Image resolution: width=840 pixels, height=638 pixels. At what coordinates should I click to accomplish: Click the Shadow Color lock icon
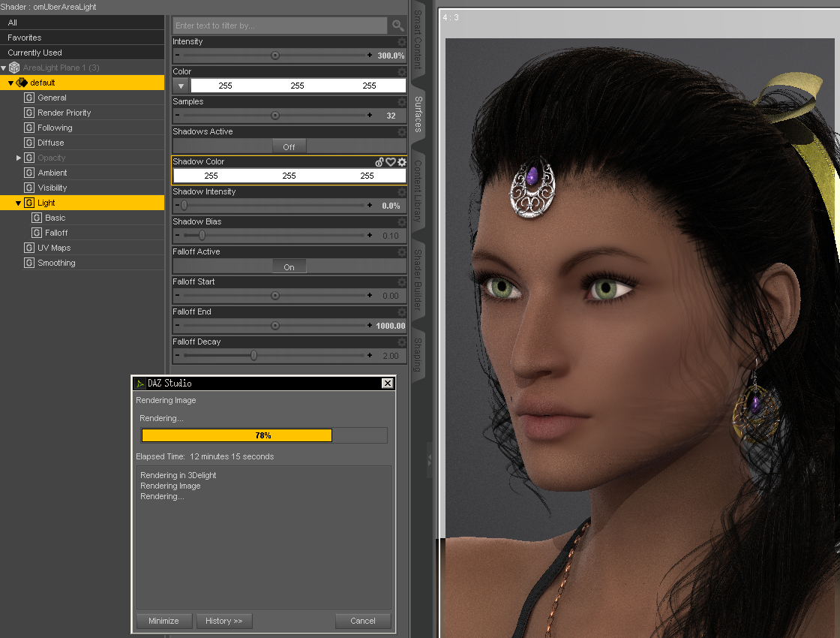pyautogui.click(x=379, y=161)
